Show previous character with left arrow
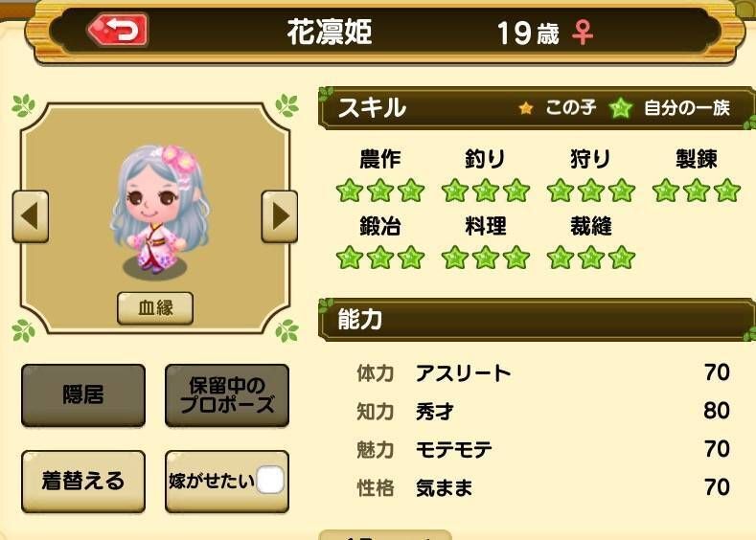 coord(30,216)
